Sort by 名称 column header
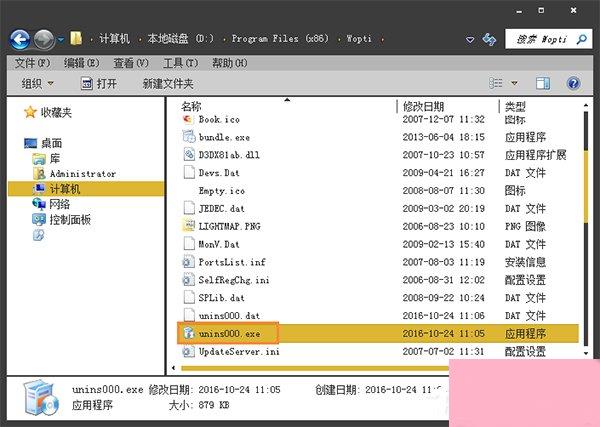 point(191,106)
